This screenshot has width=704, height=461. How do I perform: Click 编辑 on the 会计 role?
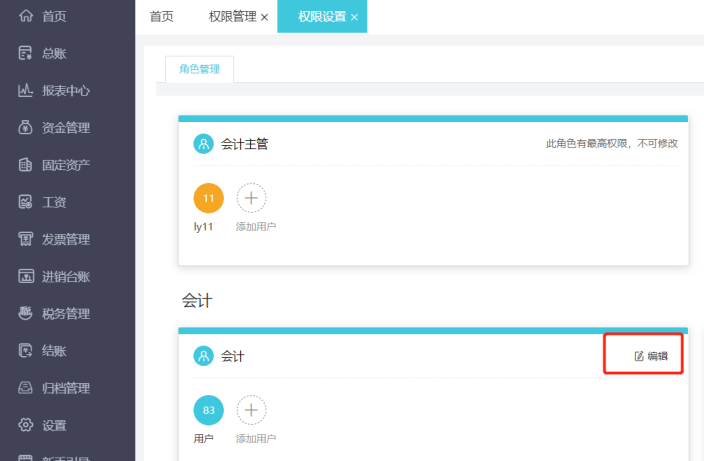tap(651, 356)
